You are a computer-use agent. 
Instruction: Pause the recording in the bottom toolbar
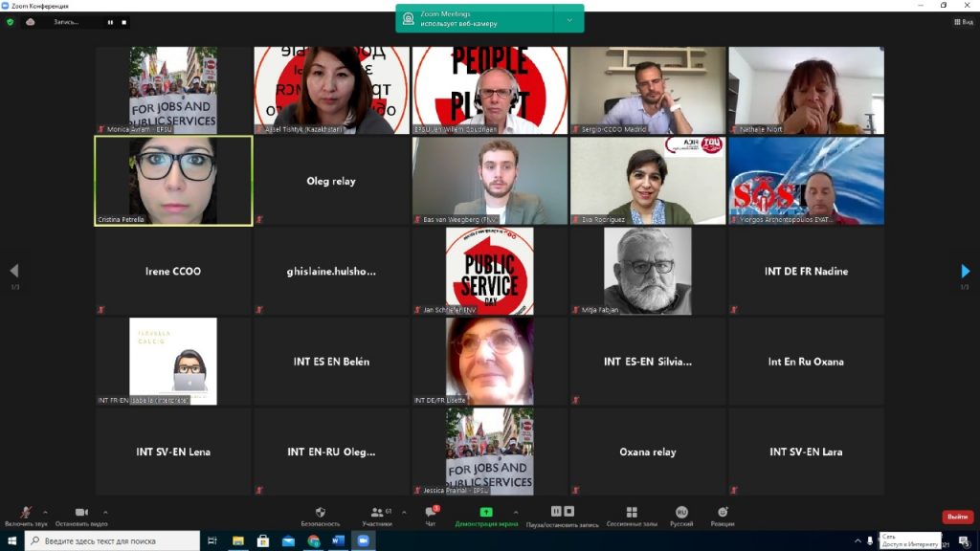point(556,512)
